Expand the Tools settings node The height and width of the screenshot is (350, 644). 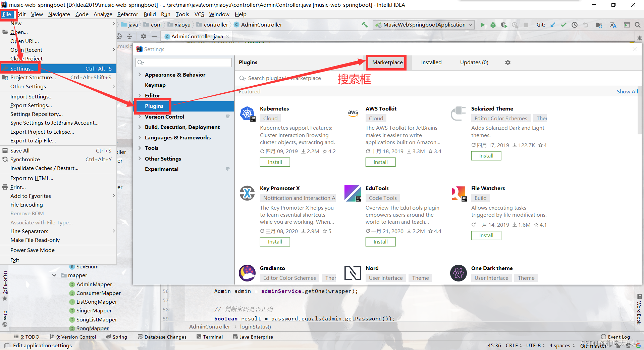click(140, 148)
